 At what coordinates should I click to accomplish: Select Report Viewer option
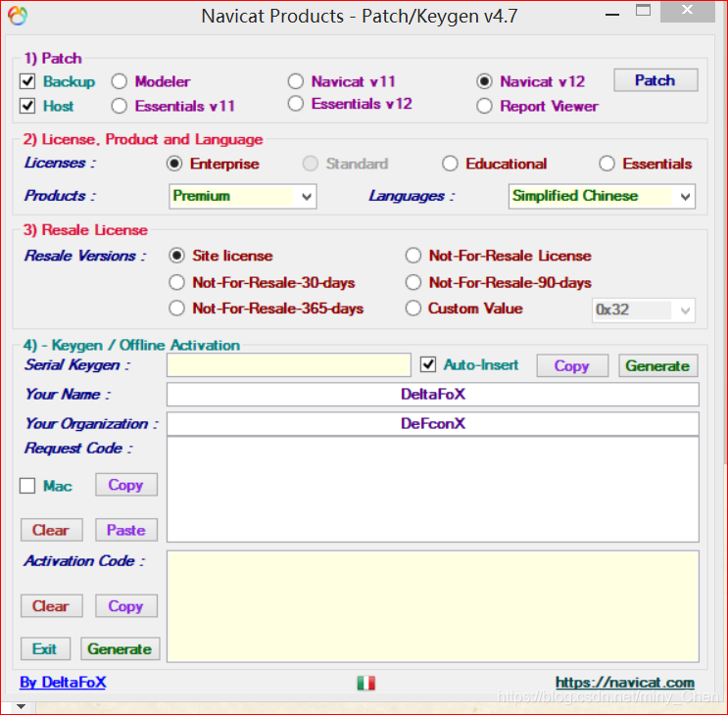tap(484, 106)
